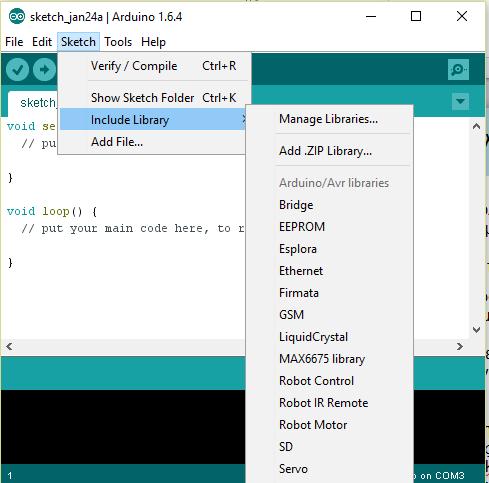Select the MAX6675 library entry
Image resolution: width=489 pixels, height=483 pixels.
click(328, 359)
